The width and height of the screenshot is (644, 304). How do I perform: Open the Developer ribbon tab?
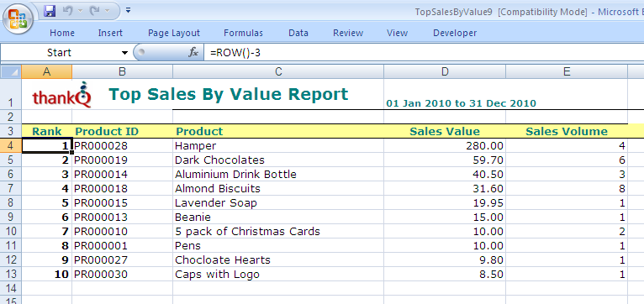(x=455, y=33)
